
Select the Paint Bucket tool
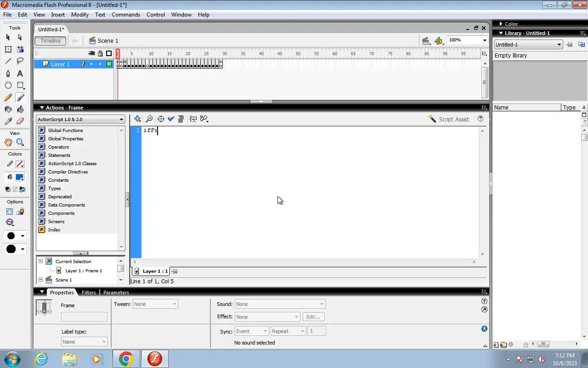click(x=20, y=109)
